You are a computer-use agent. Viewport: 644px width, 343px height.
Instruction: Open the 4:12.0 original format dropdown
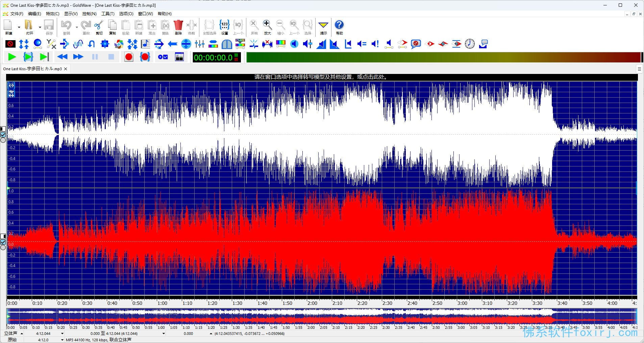pos(62,340)
